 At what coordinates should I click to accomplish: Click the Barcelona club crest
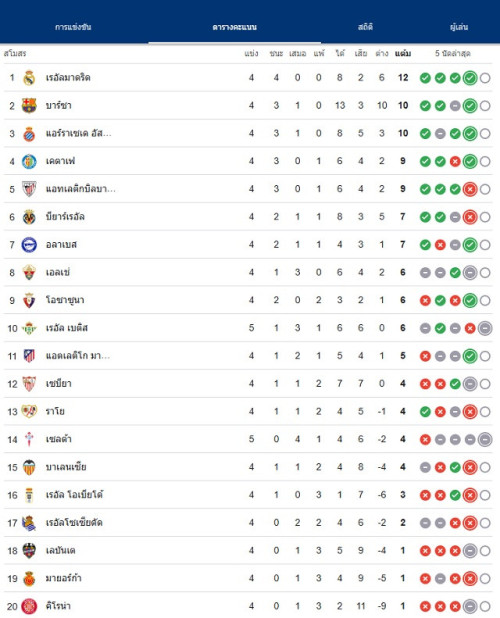(29, 106)
